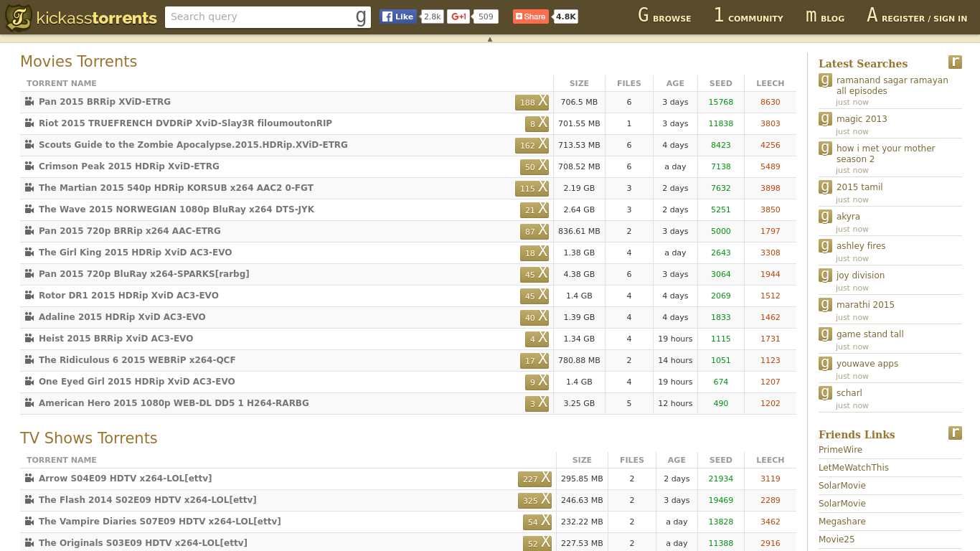Sort Movies table by SIZE column
Viewport: 980px width, 551px height.
(579, 83)
